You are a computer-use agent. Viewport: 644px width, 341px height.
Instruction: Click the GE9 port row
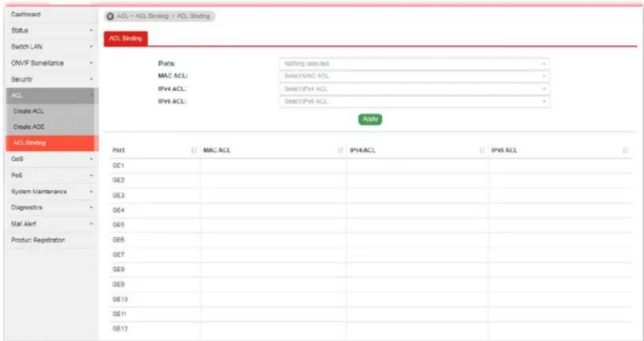[371, 284]
